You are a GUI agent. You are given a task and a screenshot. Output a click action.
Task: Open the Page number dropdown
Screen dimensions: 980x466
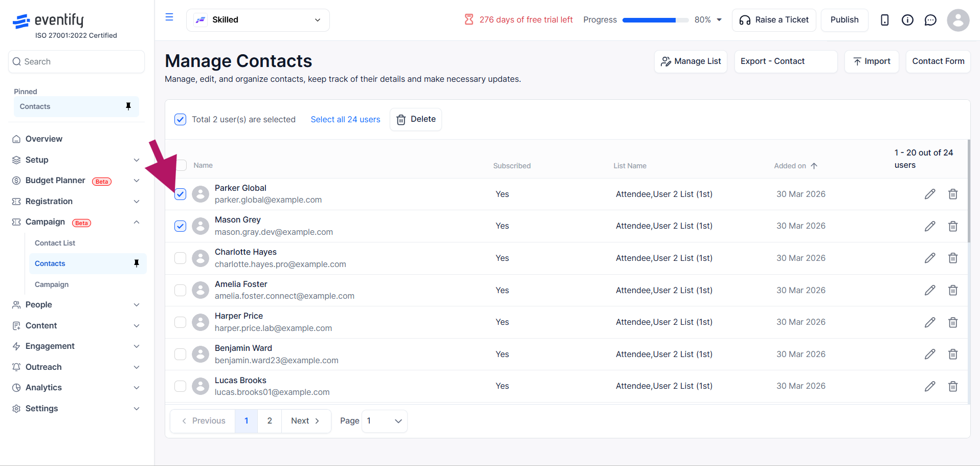tap(385, 421)
